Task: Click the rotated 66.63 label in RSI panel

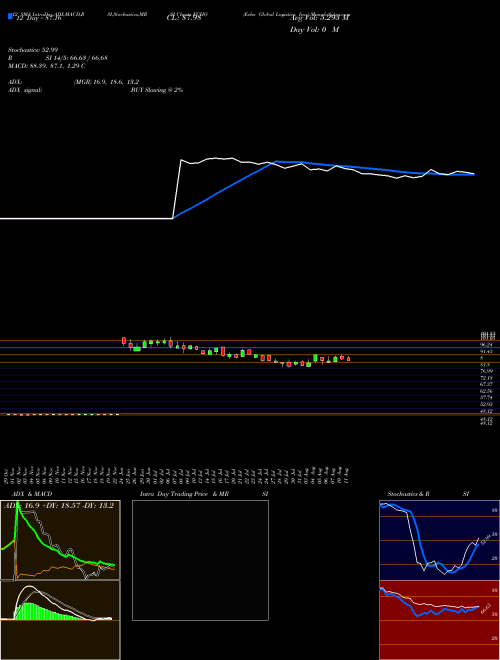Action: [487, 609]
